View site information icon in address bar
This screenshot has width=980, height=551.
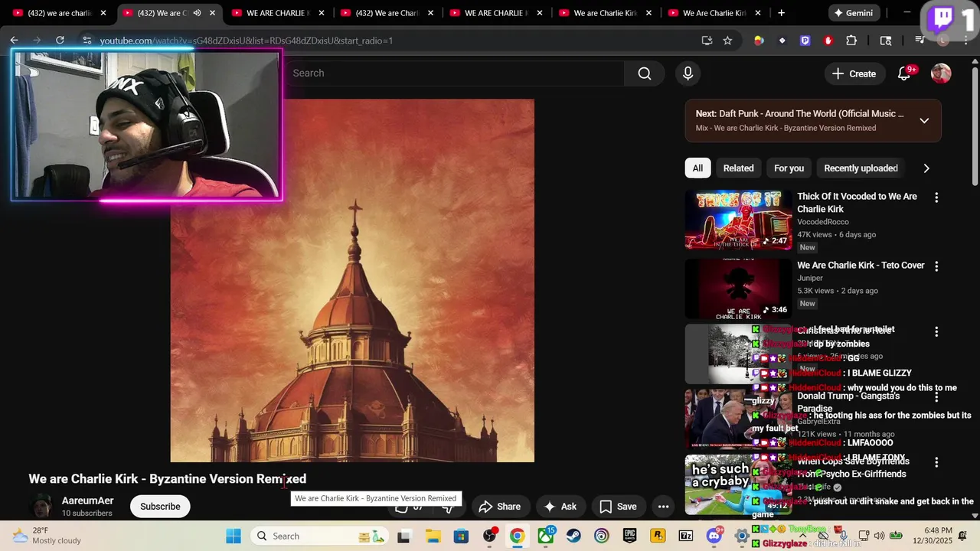pos(87,40)
